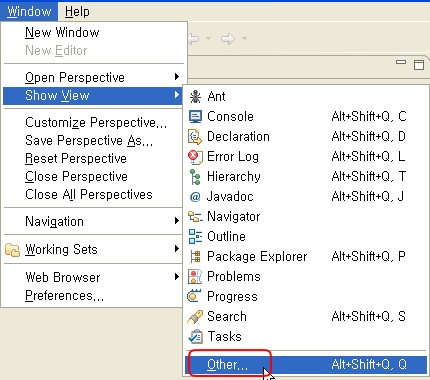Image resolution: width=430 pixels, height=380 pixels.
Task: Click the Progress view icon
Action: (x=194, y=296)
